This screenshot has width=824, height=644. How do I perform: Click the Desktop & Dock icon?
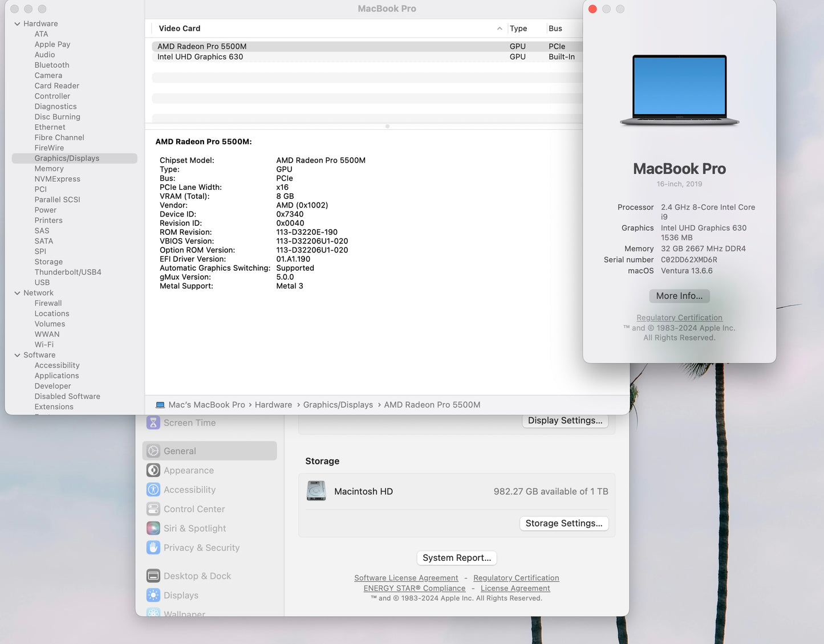(153, 576)
